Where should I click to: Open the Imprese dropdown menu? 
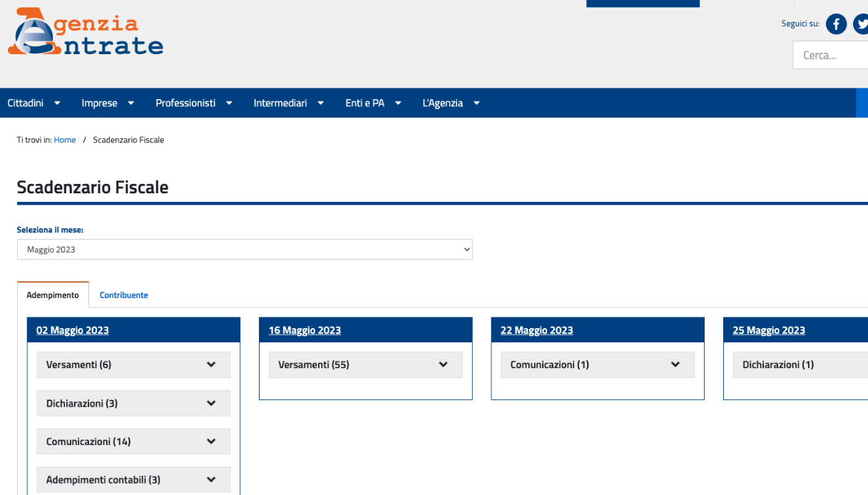(108, 103)
